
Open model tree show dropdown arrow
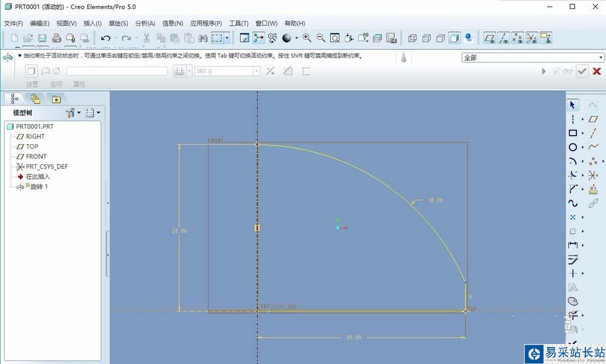click(x=99, y=113)
